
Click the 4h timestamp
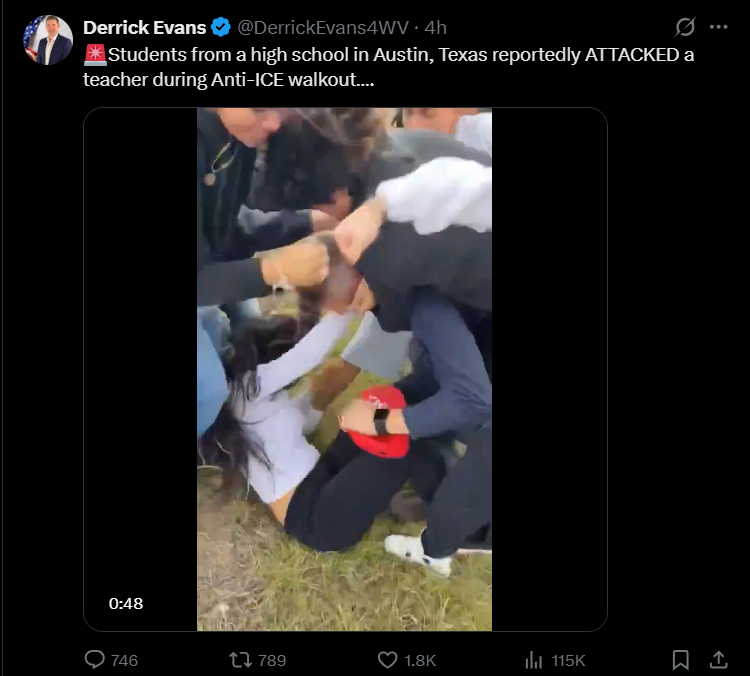coord(435,28)
